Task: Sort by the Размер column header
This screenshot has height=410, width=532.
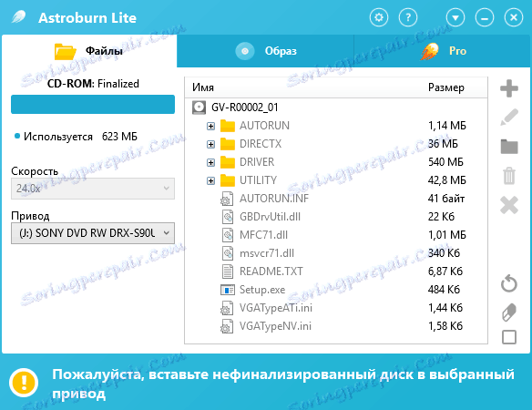Action: [x=445, y=87]
